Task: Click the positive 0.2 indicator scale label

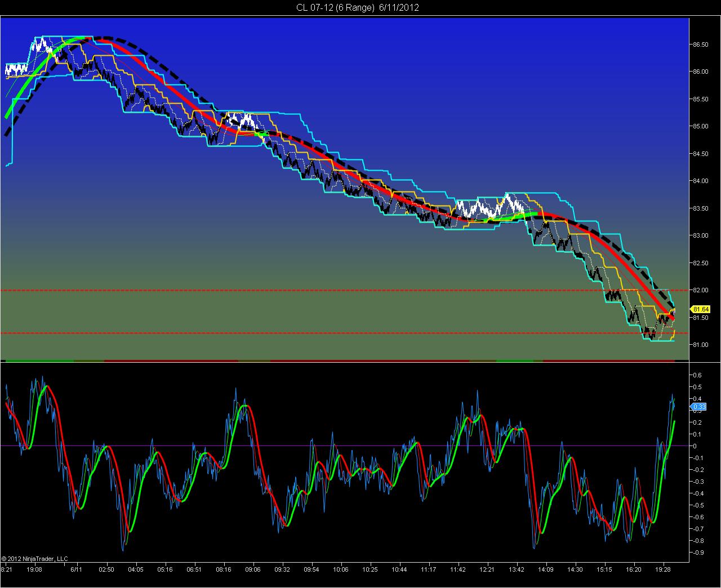Action: point(697,422)
